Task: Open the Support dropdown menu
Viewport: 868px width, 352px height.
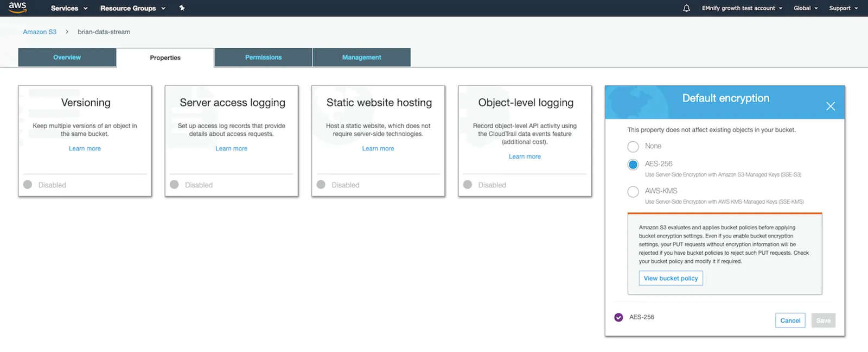Action: click(x=844, y=8)
